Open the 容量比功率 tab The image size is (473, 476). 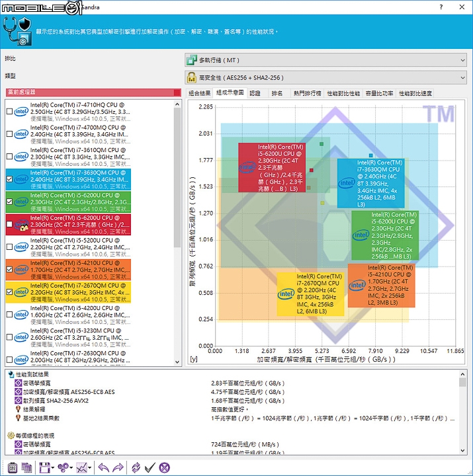coord(379,93)
